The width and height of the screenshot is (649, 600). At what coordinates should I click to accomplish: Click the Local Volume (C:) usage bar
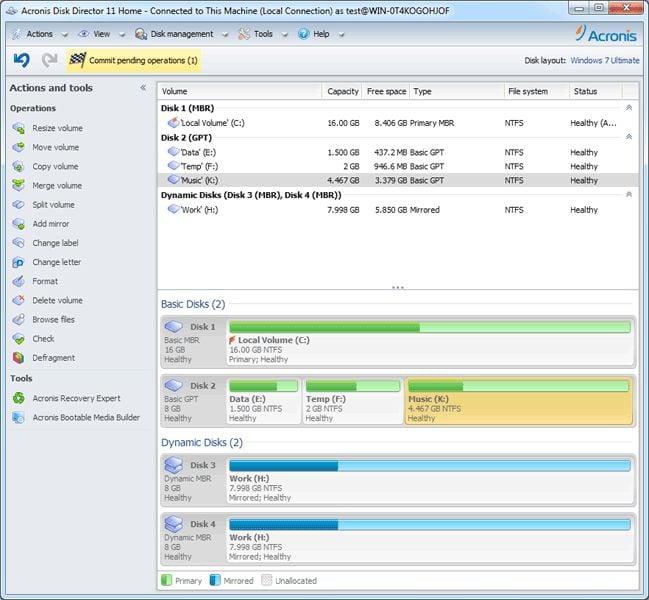click(x=430, y=327)
